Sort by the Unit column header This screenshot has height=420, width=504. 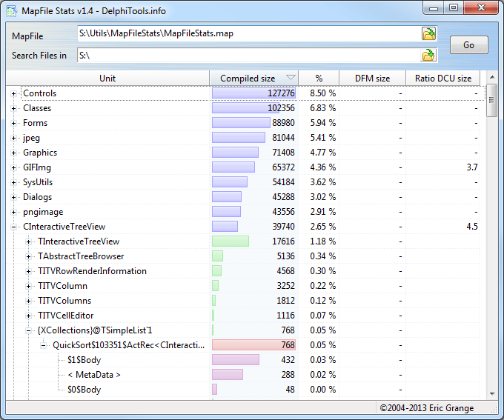pos(107,78)
